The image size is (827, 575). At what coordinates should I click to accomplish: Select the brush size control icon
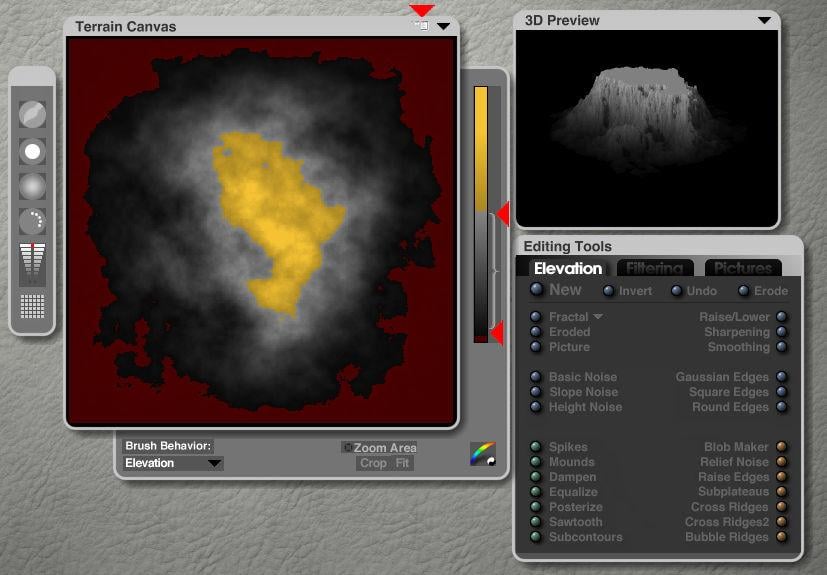point(32,114)
